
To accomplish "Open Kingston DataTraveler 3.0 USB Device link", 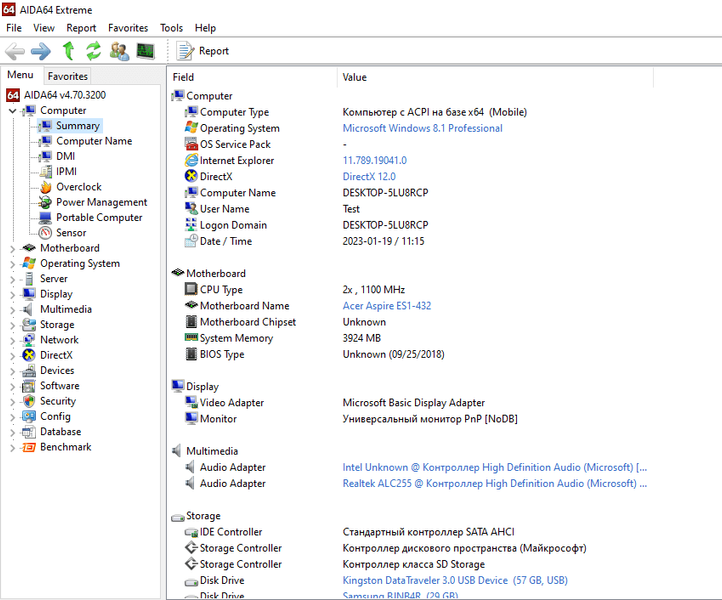I will coord(455,580).
